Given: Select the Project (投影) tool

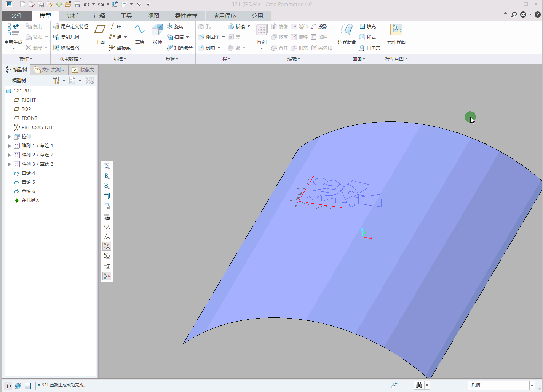Looking at the screenshot, I should (x=319, y=26).
